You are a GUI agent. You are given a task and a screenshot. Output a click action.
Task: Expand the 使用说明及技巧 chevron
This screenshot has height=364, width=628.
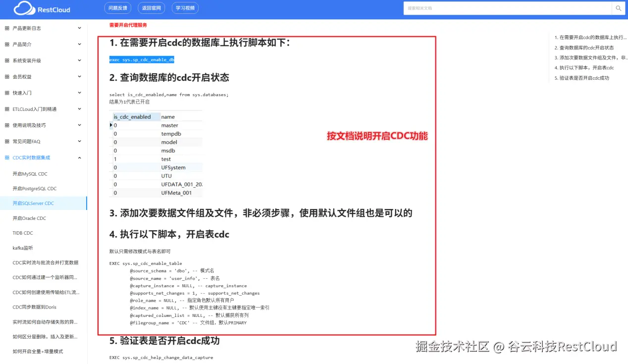79,125
